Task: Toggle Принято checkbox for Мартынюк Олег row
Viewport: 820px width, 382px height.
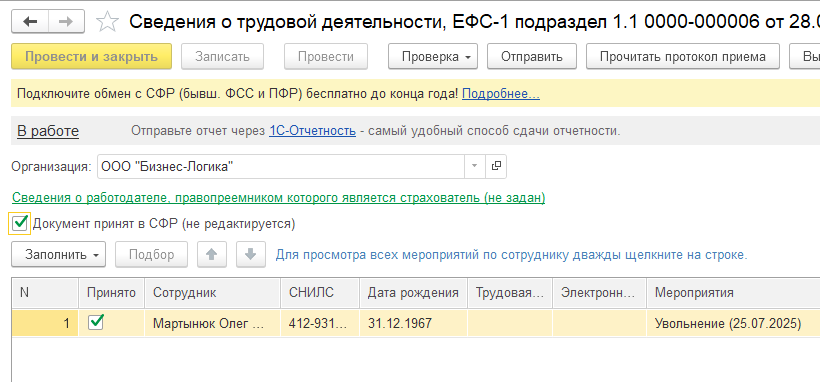Action: click(96, 322)
